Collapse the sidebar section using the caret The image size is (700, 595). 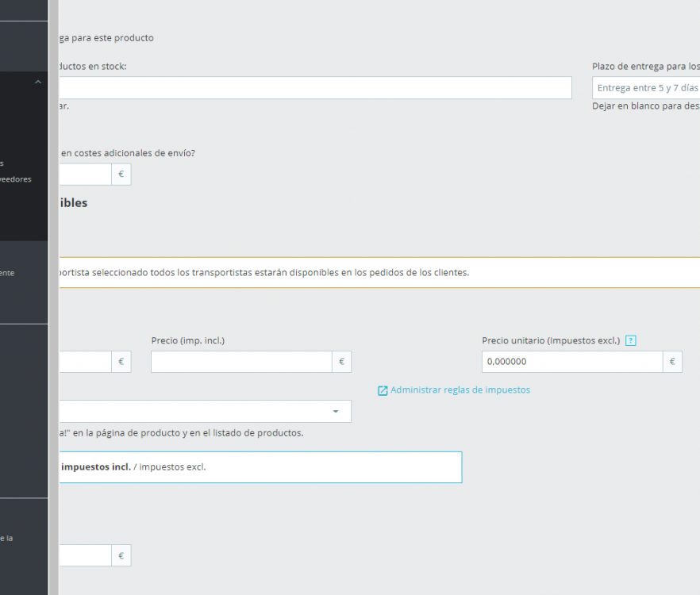[x=37, y=82]
